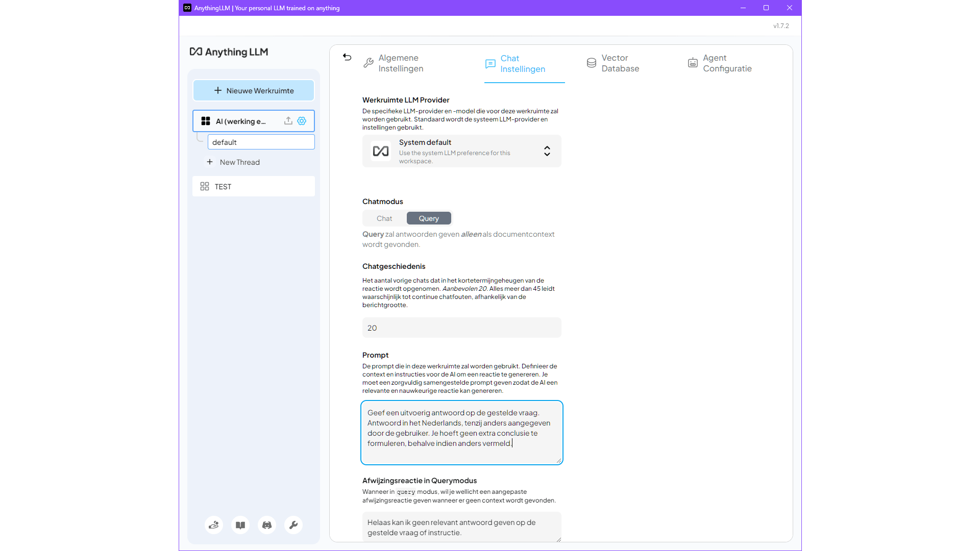Screen dimensions: 980x551
Task: Click the back arrow icon
Action: coord(347,57)
